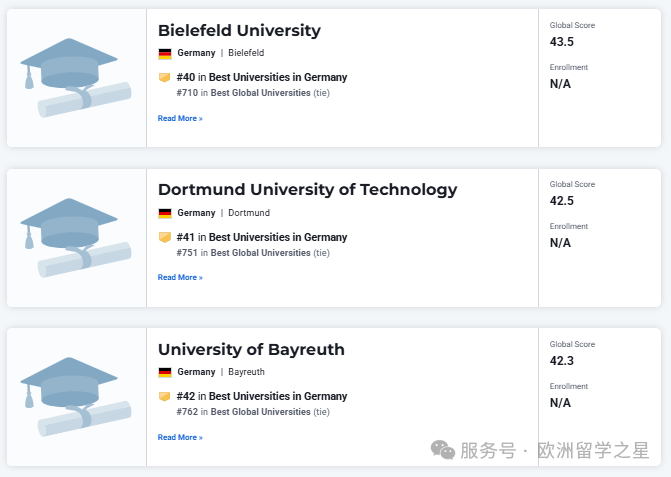671x477 pixels.
Task: Click the yellow badge icon beside #41 ranking
Action: coord(165,237)
